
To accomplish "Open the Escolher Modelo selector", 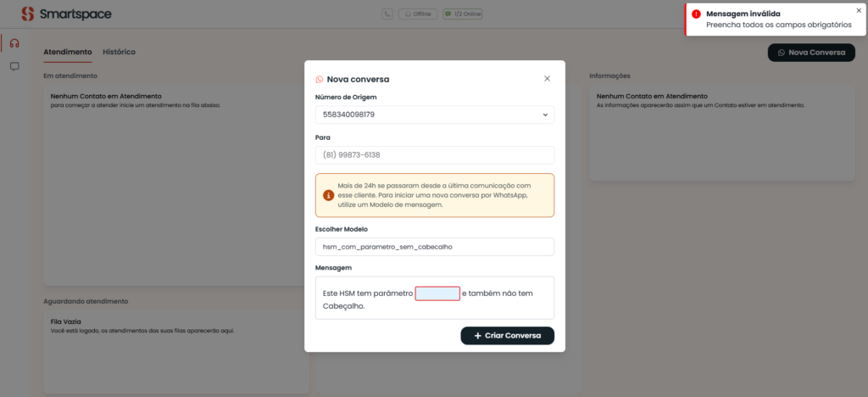I will [434, 247].
